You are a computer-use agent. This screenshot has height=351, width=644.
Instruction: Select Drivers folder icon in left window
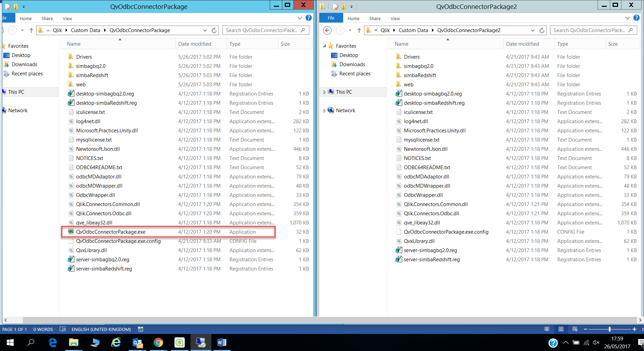point(71,57)
